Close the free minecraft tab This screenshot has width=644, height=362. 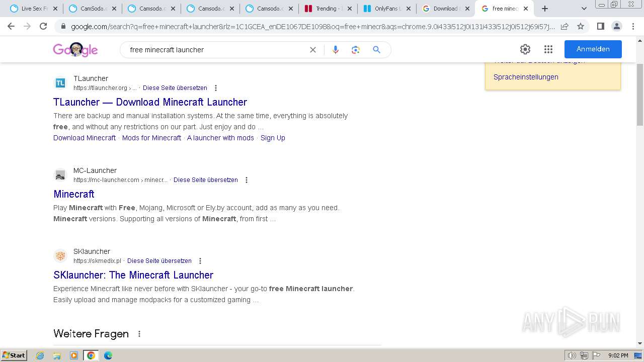[x=526, y=9]
